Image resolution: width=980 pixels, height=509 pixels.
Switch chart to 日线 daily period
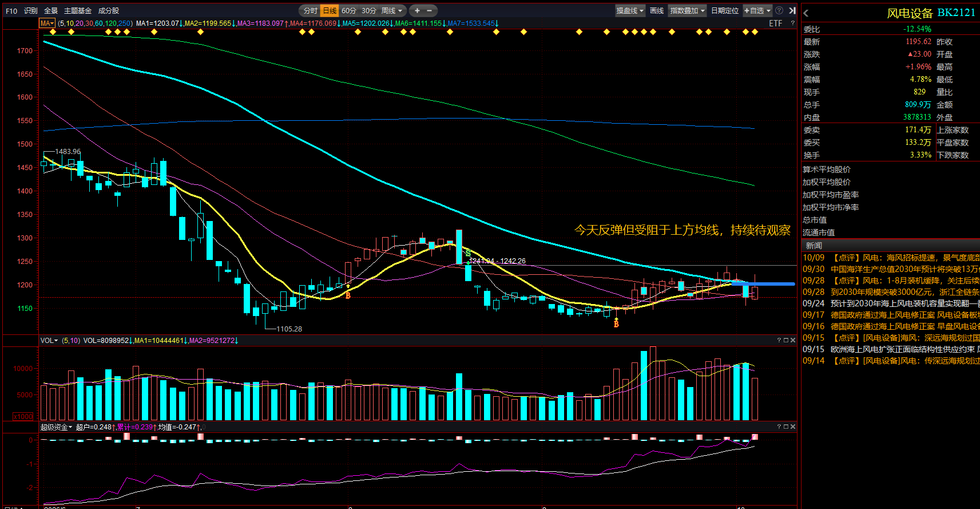[330, 10]
